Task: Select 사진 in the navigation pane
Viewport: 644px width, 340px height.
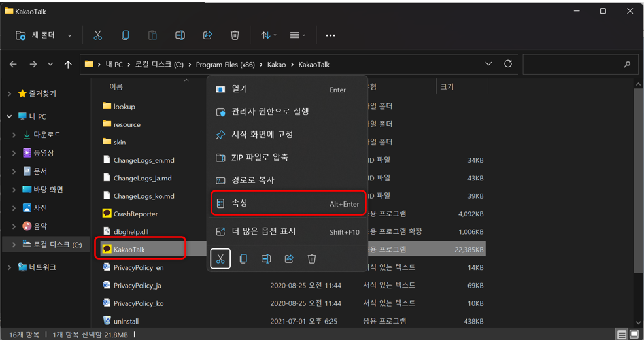Action: [40, 208]
